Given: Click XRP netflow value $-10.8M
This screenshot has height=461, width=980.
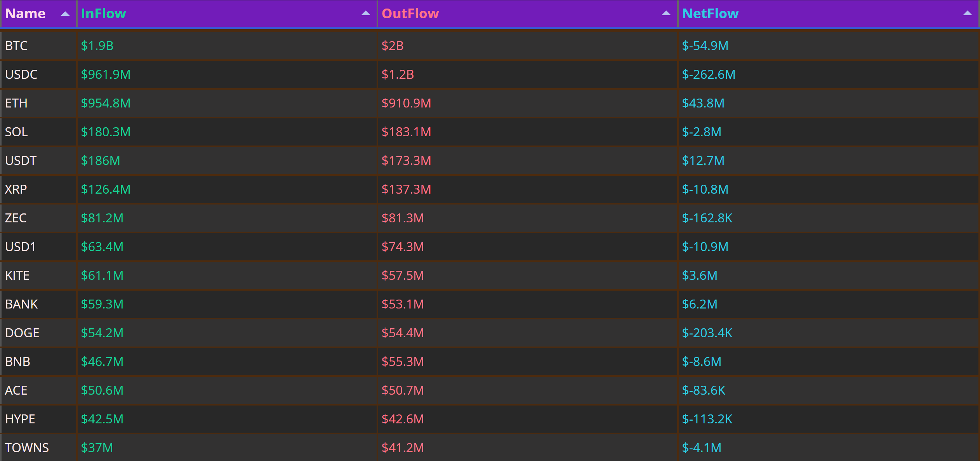Looking at the screenshot, I should [705, 189].
